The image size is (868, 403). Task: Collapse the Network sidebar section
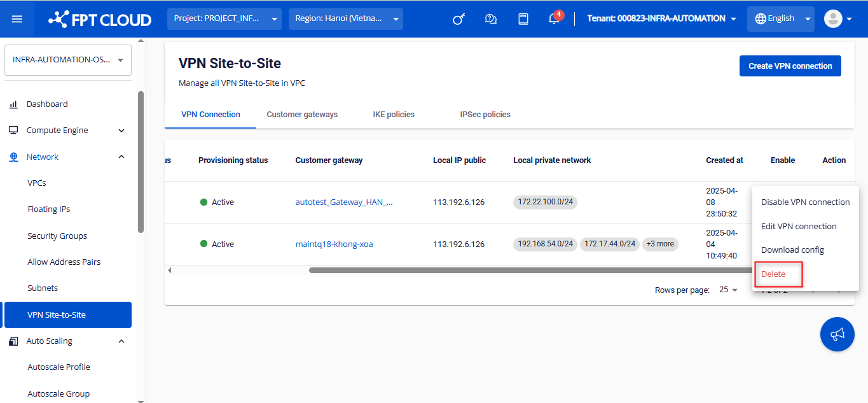[x=121, y=157]
